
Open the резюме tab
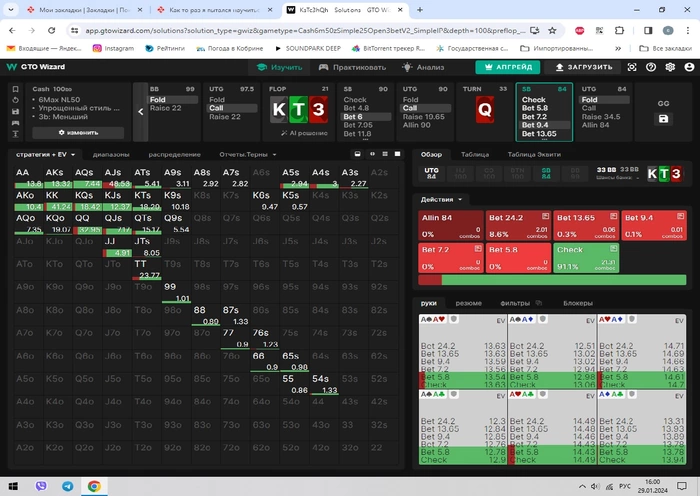468,303
